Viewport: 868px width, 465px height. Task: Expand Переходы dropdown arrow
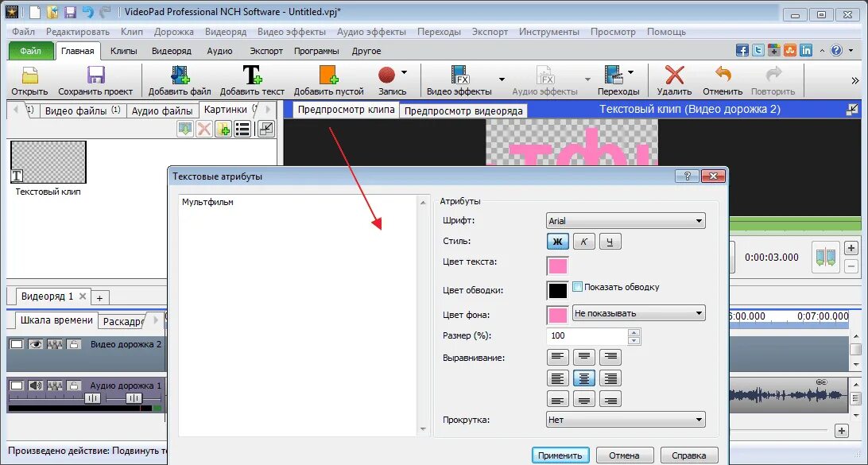(631, 72)
